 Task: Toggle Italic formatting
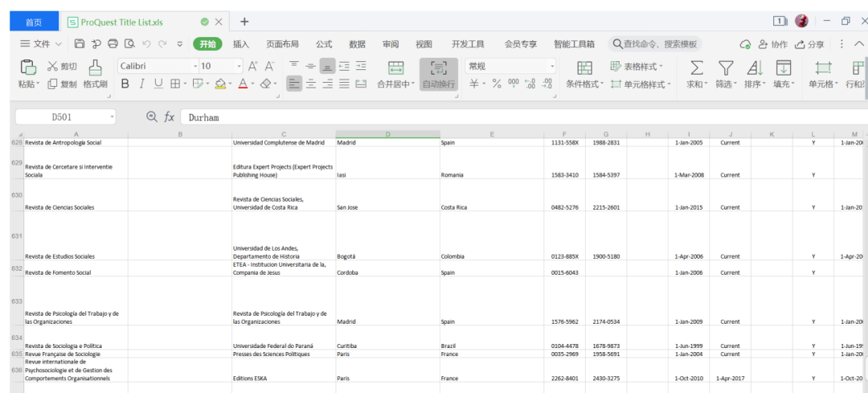click(x=141, y=84)
